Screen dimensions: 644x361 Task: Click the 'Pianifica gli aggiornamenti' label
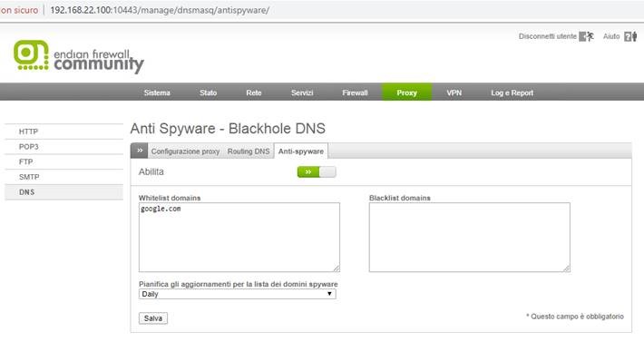tap(239, 284)
